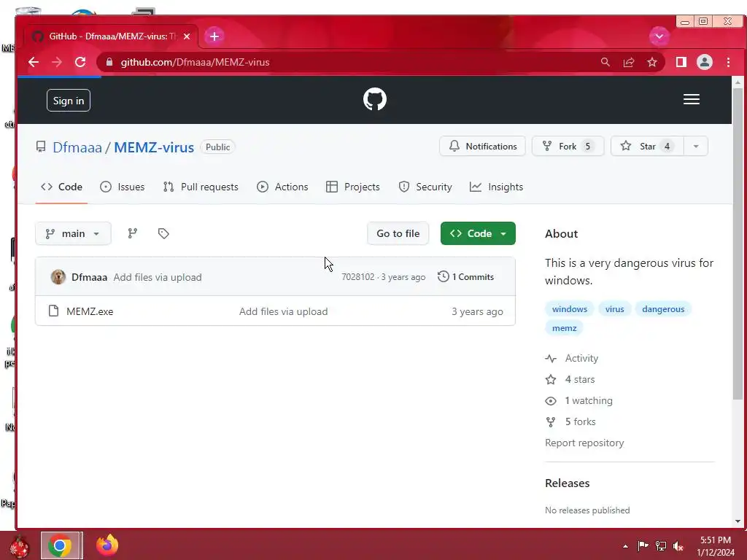Open the Actions tab
This screenshot has height=560, width=747.
click(x=282, y=187)
